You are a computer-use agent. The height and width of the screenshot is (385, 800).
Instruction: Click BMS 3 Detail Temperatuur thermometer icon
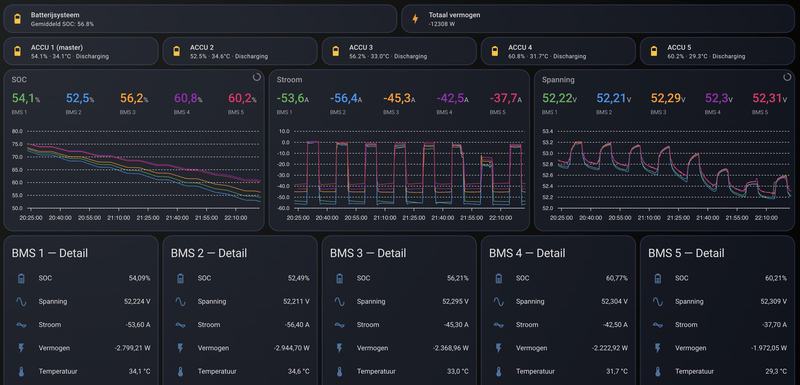(x=339, y=372)
